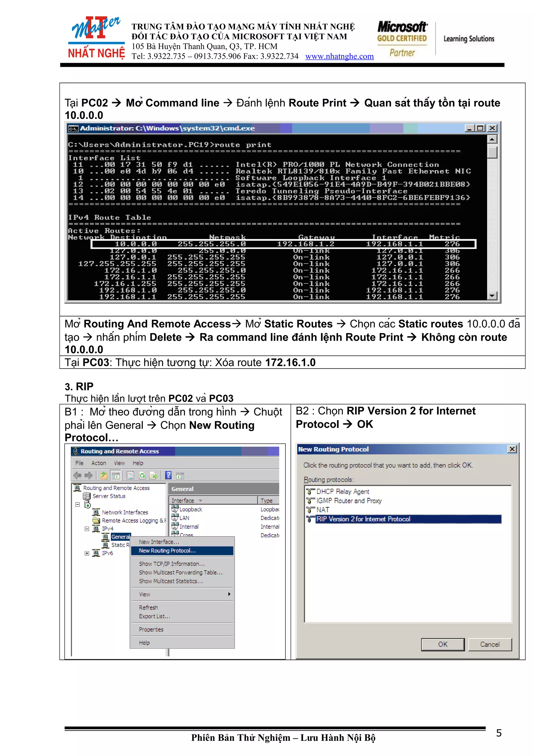
Task: Click the Forward arrow toolbar icon
Action: 88,476
